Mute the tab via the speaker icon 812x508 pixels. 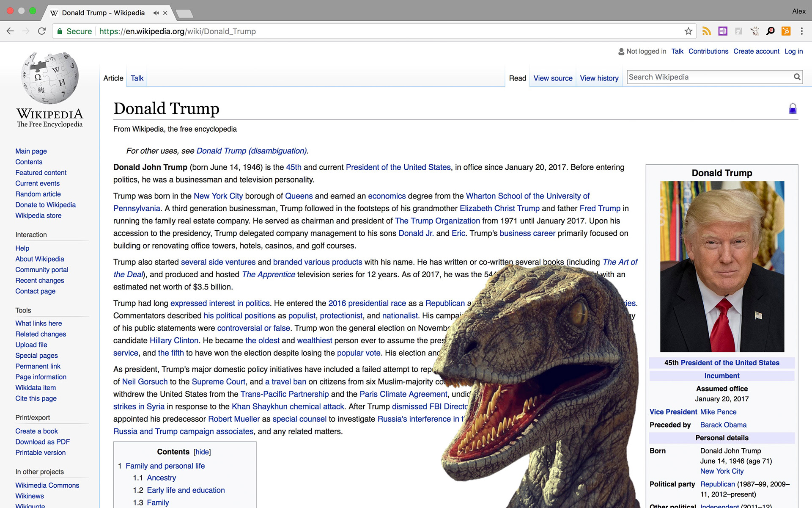[156, 13]
